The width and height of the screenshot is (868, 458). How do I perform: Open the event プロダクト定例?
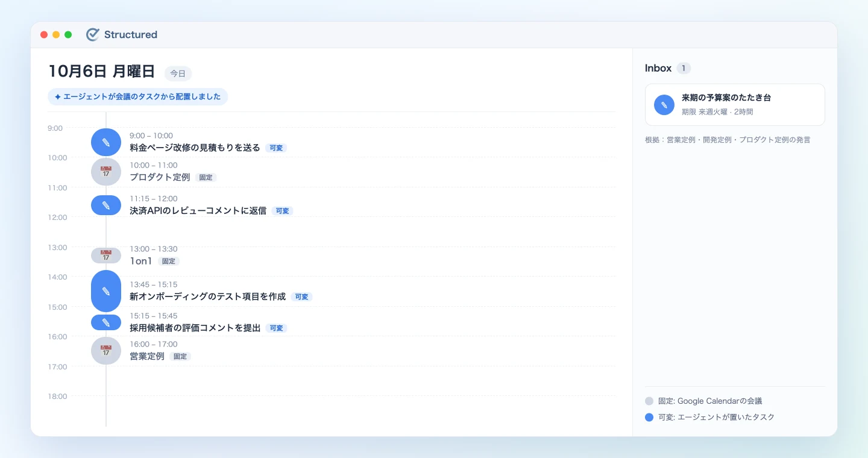pyautogui.click(x=160, y=177)
